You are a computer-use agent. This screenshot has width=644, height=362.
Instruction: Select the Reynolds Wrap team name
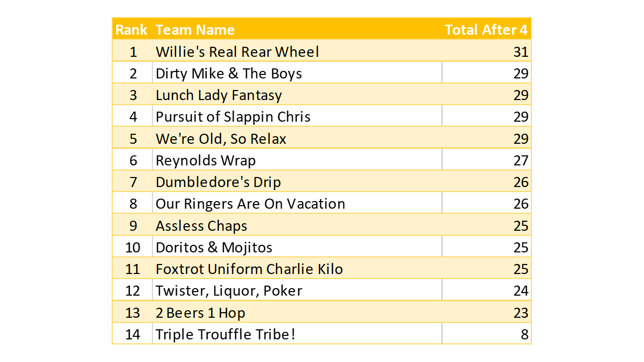[206, 160]
